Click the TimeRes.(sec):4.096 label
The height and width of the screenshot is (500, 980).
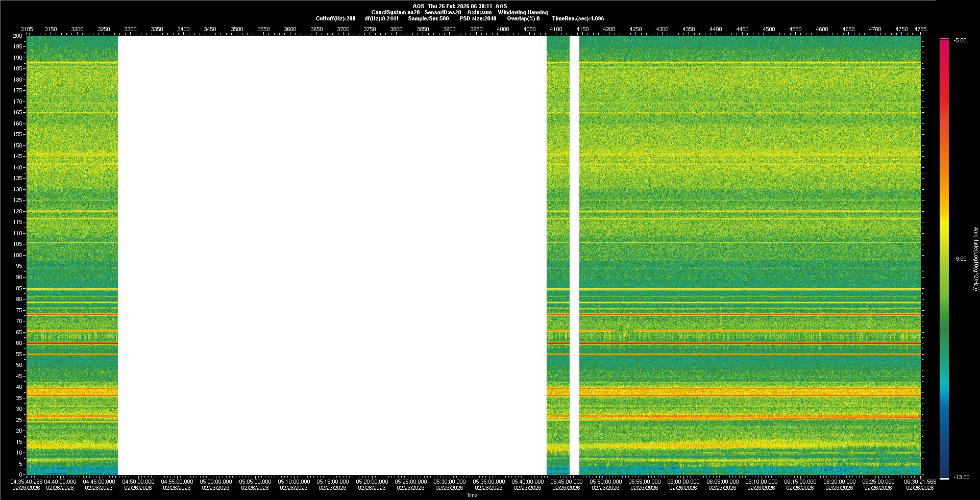pos(578,18)
